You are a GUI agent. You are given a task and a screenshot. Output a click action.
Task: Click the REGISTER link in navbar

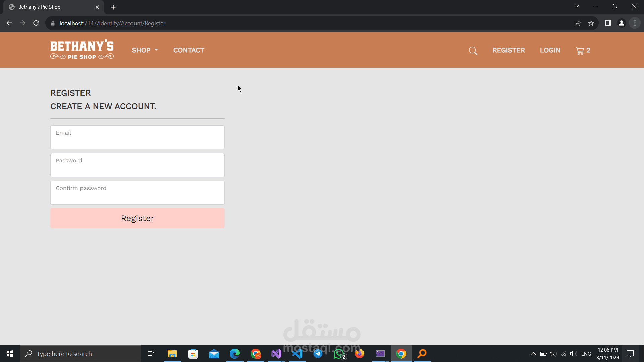508,50
